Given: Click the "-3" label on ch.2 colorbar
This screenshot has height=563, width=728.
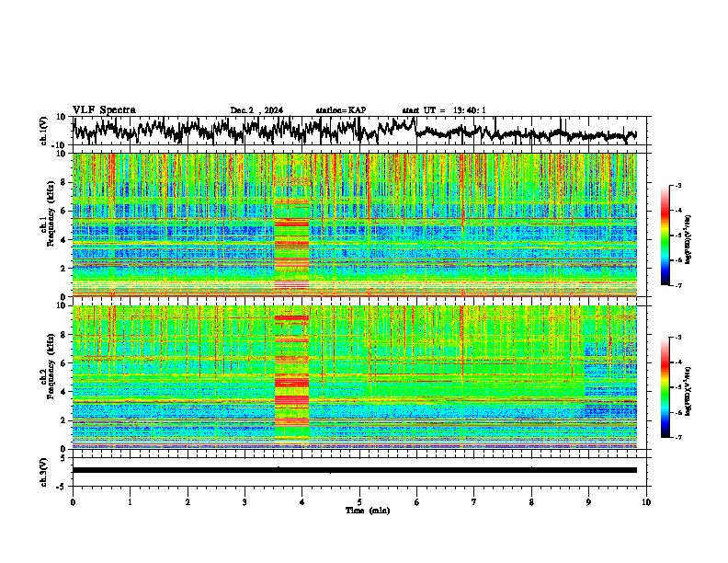Looking at the screenshot, I should coord(677,338).
